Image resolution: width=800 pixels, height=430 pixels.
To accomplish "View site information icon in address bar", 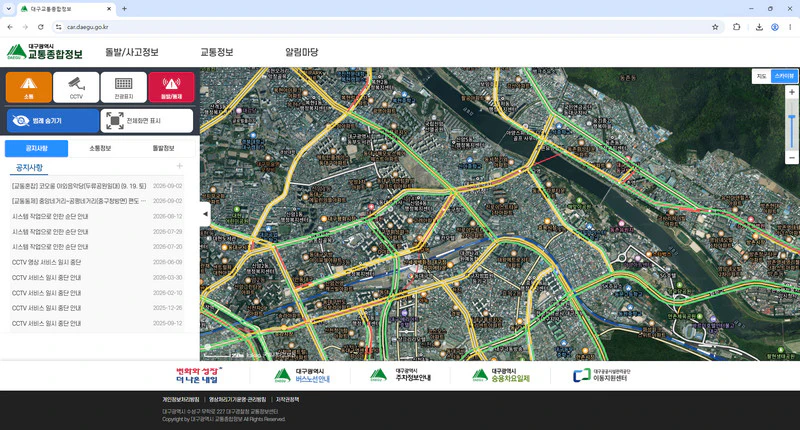I will click(x=59, y=27).
